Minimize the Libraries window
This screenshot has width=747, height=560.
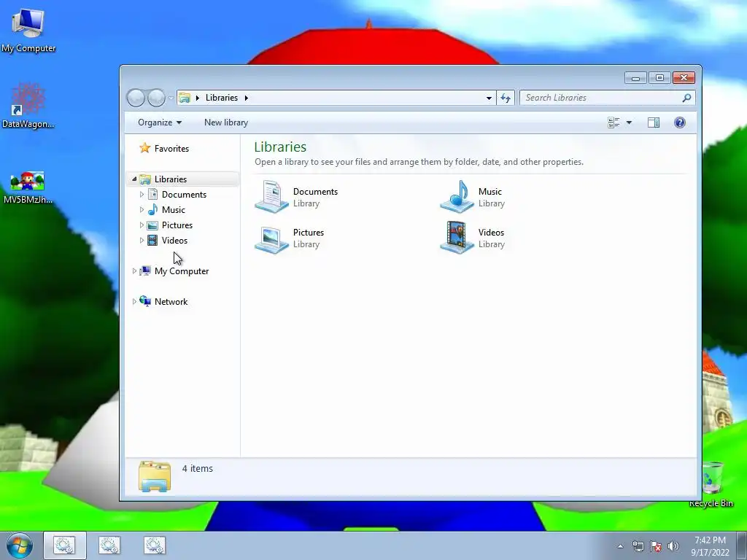[x=635, y=77]
